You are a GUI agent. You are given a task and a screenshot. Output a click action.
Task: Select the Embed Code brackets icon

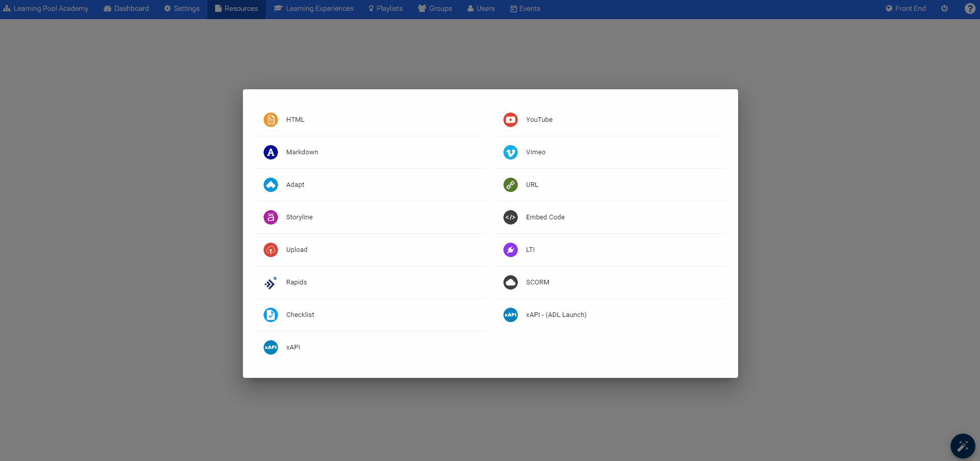(x=511, y=217)
